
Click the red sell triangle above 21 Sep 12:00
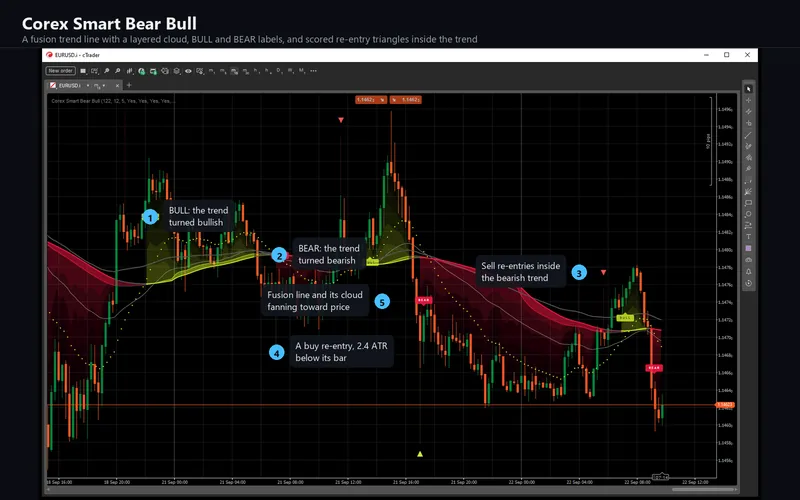341,120
